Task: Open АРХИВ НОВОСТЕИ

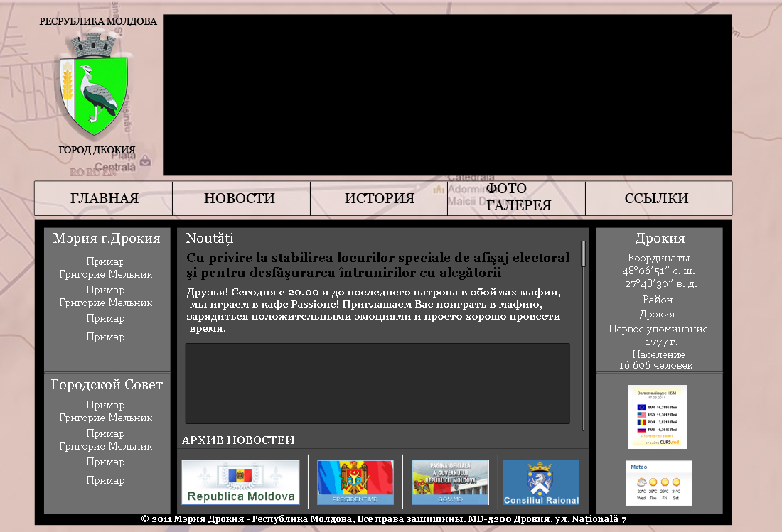Action: click(237, 440)
